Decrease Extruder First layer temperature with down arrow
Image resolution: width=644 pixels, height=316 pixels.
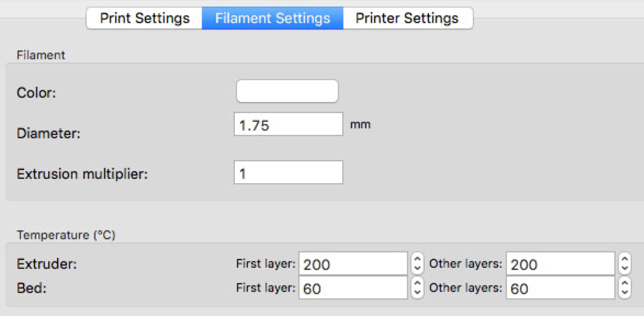tap(417, 268)
